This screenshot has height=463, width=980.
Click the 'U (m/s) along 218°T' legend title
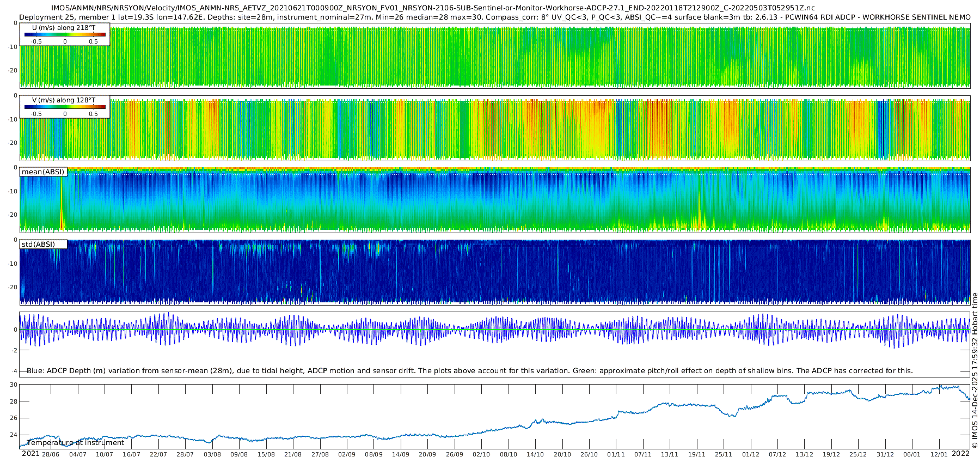[x=64, y=27]
